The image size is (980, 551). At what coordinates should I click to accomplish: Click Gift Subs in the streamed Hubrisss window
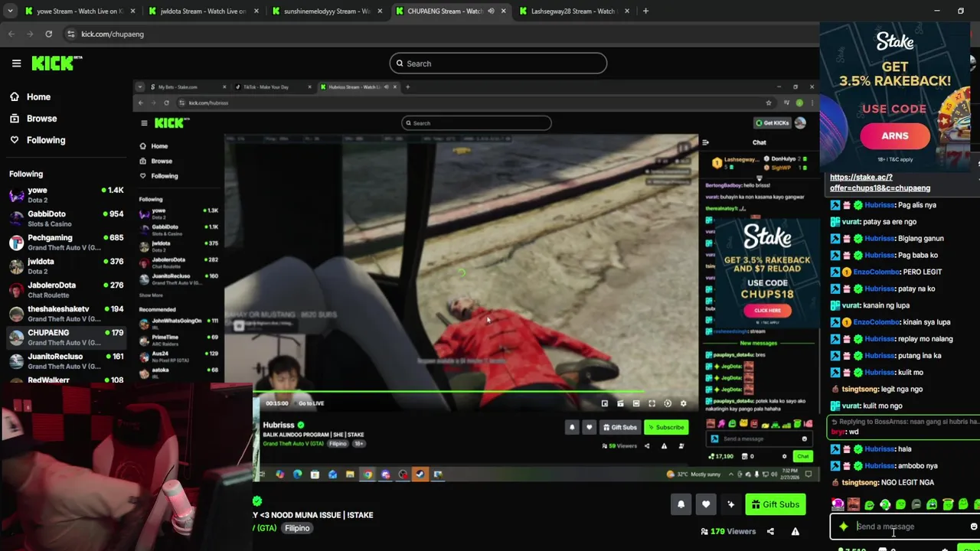tap(620, 427)
